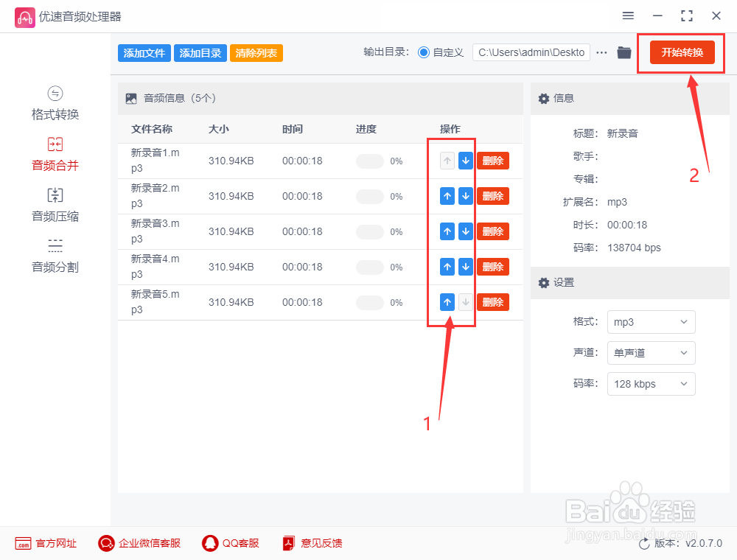Image resolution: width=737 pixels, height=560 pixels.
Task: Switch to 音频合并 tab label
Action: (x=55, y=165)
